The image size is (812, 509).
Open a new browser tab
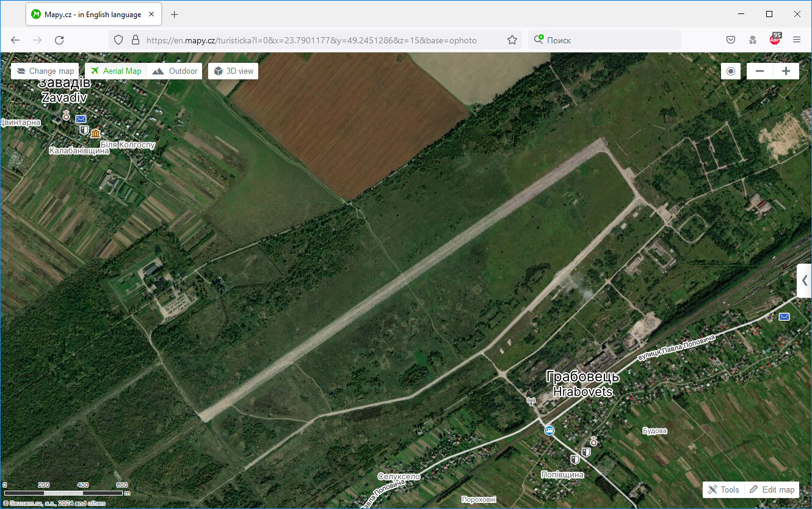pyautogui.click(x=175, y=14)
